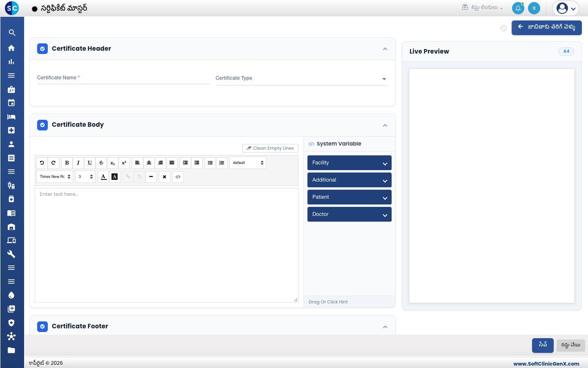Click the Clean Empty Lines button
This screenshot has width=588, height=368.
click(x=270, y=148)
